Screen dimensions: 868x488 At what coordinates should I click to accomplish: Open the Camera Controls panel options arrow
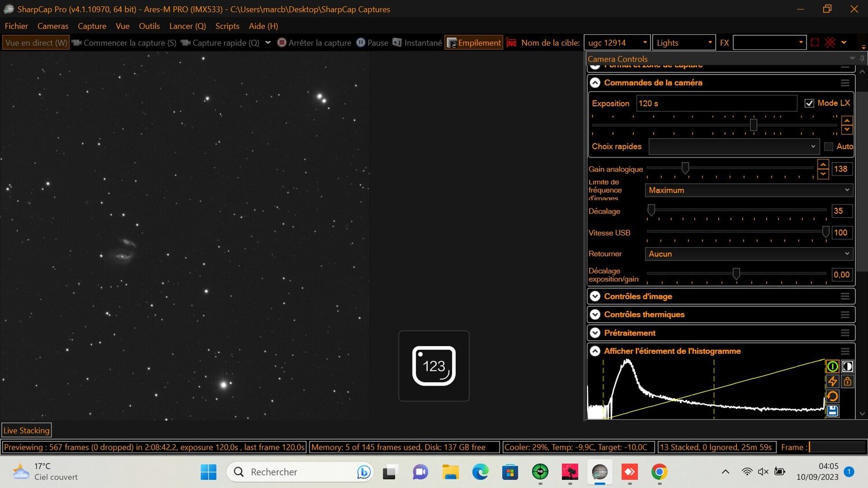pos(852,58)
